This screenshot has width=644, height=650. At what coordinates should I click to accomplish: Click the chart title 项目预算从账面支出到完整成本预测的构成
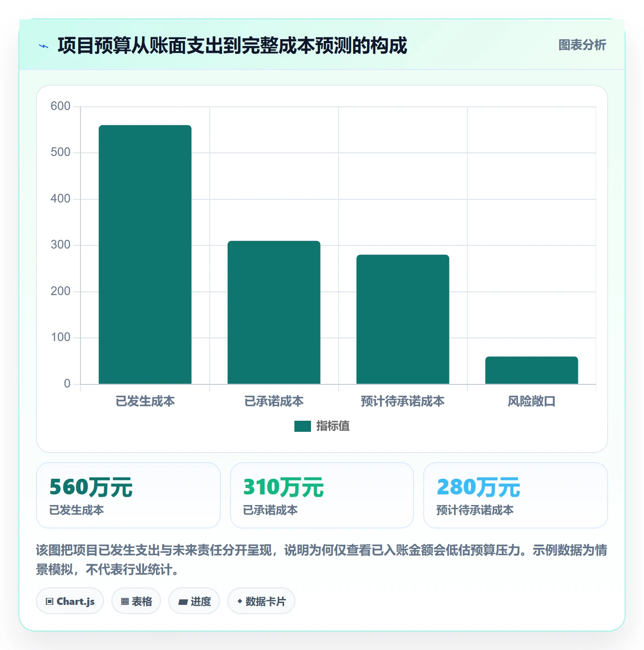pyautogui.click(x=232, y=46)
